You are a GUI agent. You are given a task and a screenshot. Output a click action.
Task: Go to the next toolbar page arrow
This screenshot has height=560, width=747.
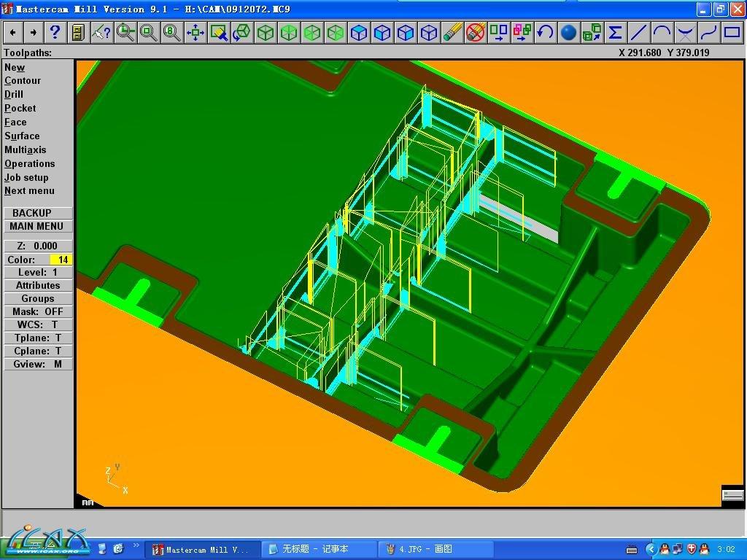[x=34, y=33]
